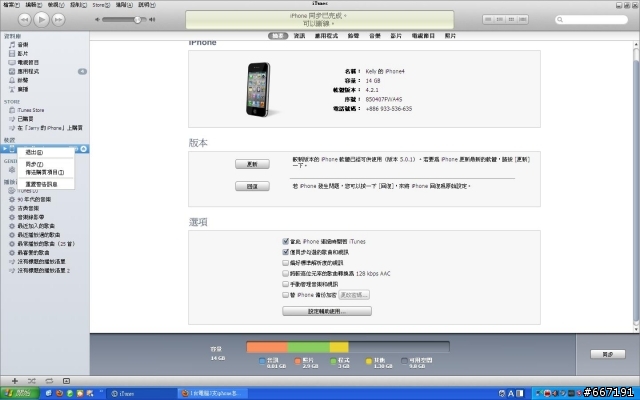Open the 控制 menu
Image resolution: width=640 pixels, height=400 pixels.
(x=78, y=5)
